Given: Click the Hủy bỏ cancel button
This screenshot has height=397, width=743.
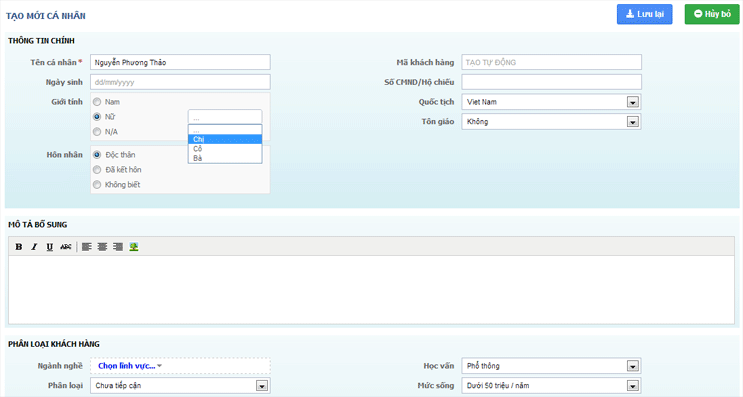Looking at the screenshot, I should click(x=712, y=14).
